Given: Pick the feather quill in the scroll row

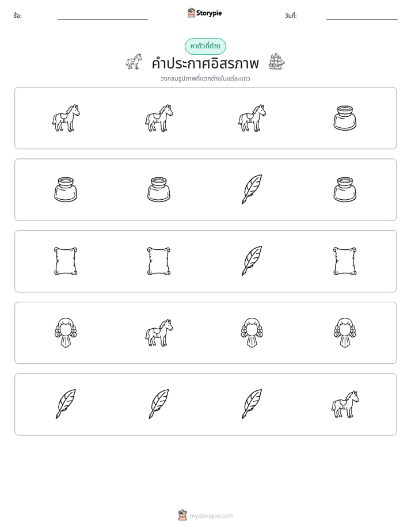Looking at the screenshot, I should coord(252,261).
